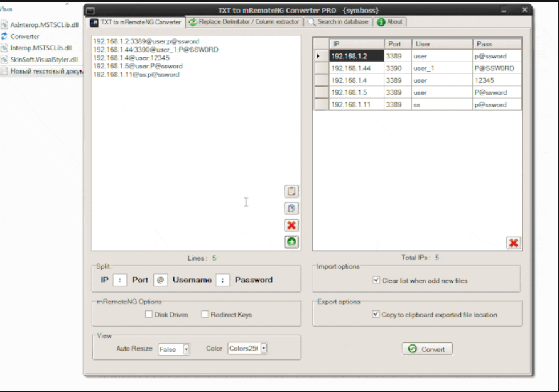Click the green arrow parse icon

coord(291,242)
